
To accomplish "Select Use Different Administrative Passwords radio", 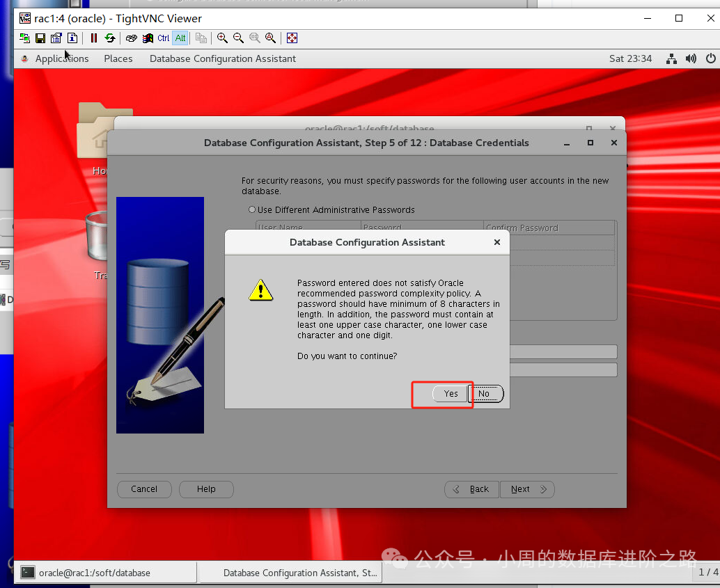I will [251, 209].
